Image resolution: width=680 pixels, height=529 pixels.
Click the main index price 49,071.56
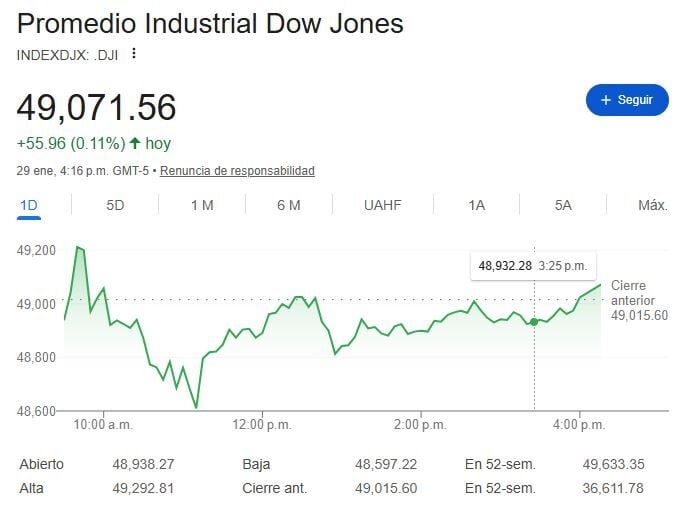[96, 107]
